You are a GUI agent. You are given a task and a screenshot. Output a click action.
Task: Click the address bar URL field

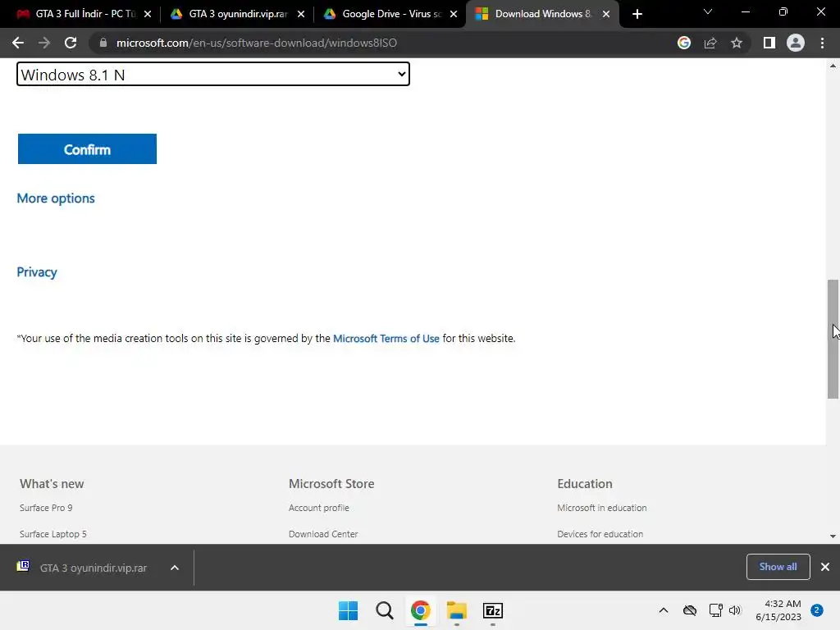(257, 43)
